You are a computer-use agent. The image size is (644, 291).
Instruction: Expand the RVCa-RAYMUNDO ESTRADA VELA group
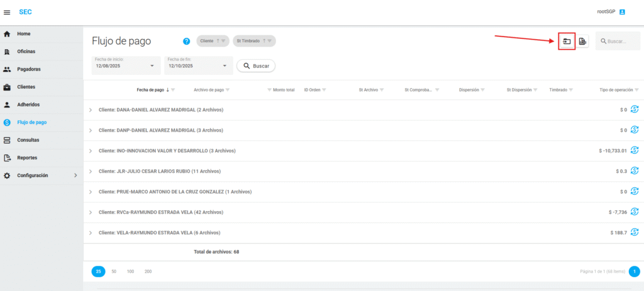(91, 212)
